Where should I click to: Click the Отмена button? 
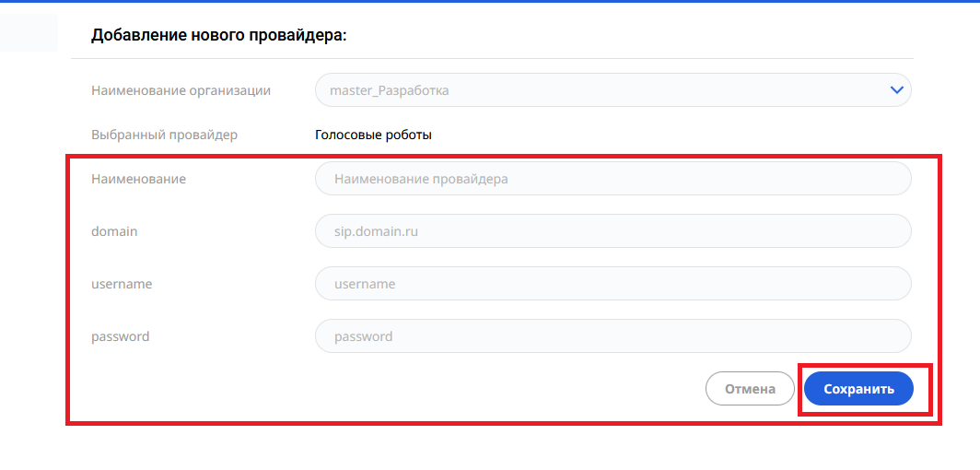(750, 389)
